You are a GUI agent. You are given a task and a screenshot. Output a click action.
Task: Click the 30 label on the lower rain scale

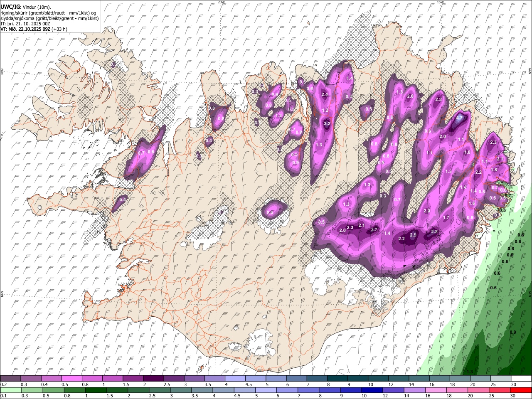[x=513, y=396]
